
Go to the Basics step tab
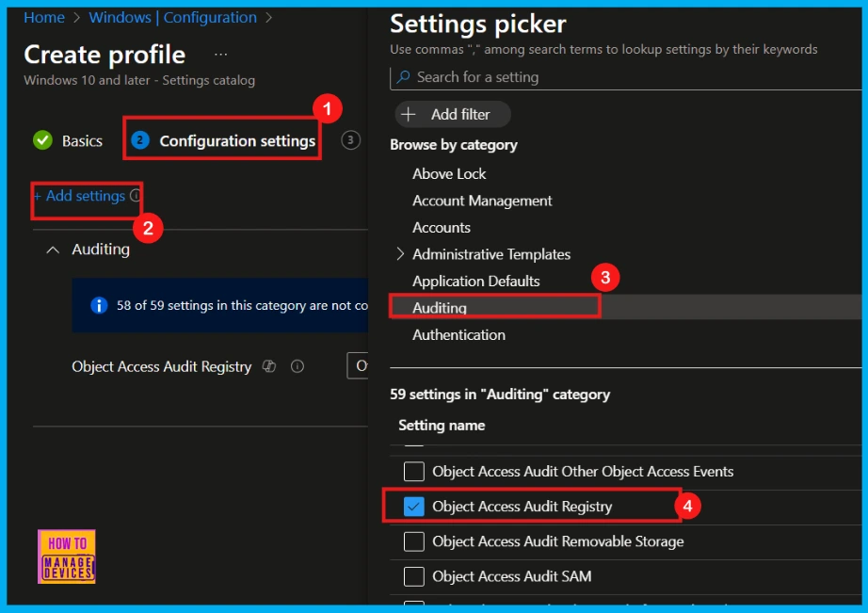coord(68,140)
